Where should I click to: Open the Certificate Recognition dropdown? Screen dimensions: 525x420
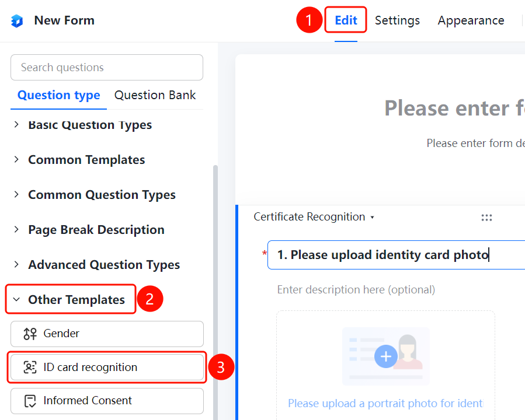314,216
